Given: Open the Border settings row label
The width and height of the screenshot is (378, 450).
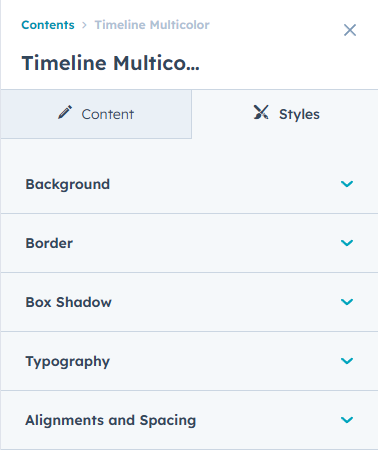Looking at the screenshot, I should pos(49,243).
